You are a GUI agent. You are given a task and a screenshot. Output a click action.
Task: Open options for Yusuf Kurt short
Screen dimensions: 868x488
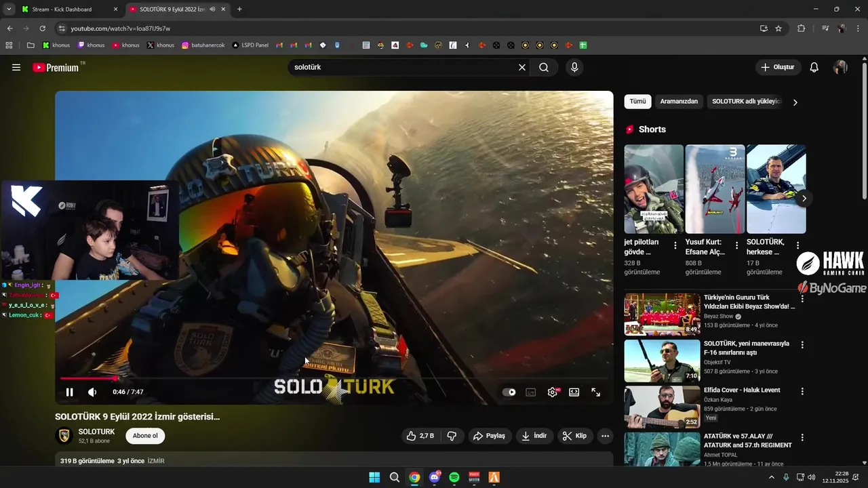[736, 245]
